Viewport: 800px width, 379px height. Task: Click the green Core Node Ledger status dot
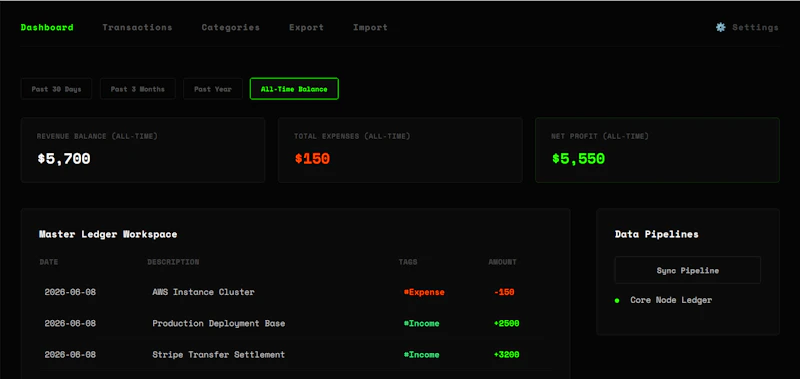617,300
